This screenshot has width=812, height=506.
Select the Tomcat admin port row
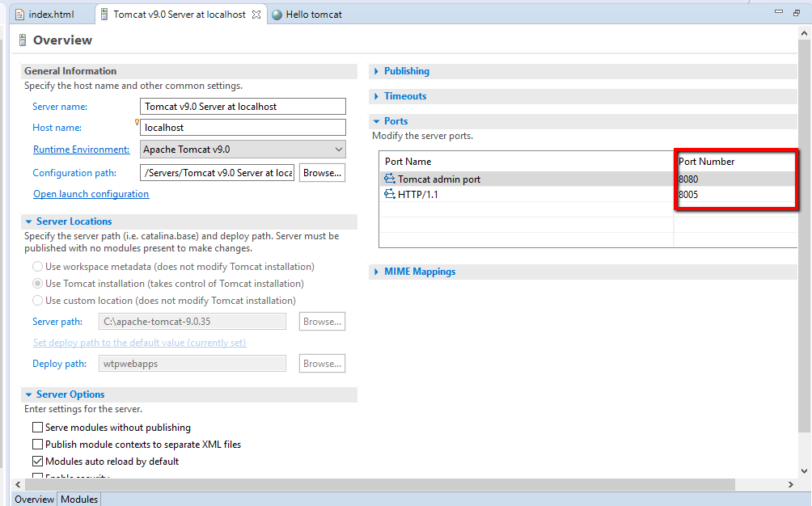coord(588,179)
